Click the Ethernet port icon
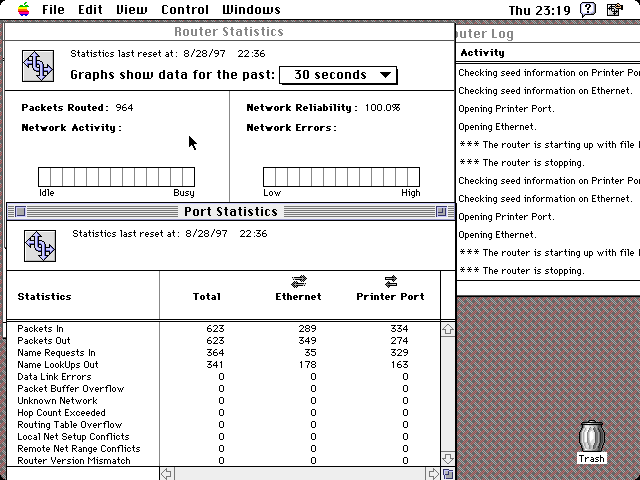640x480 pixels. 299,281
